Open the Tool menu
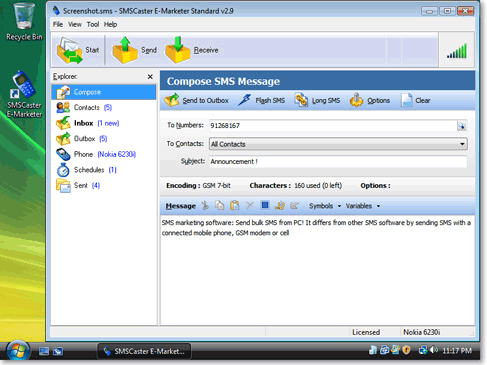Image resolution: width=487 pixels, height=365 pixels. click(93, 24)
